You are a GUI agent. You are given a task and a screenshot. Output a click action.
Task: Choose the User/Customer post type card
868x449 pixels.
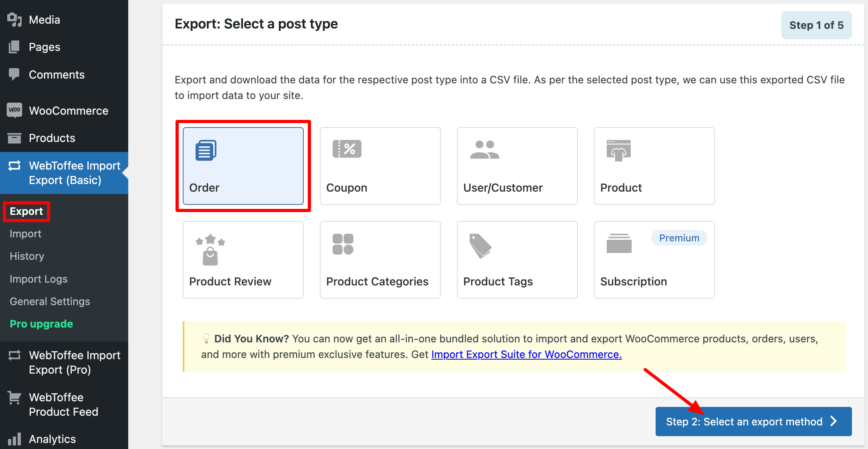(517, 166)
